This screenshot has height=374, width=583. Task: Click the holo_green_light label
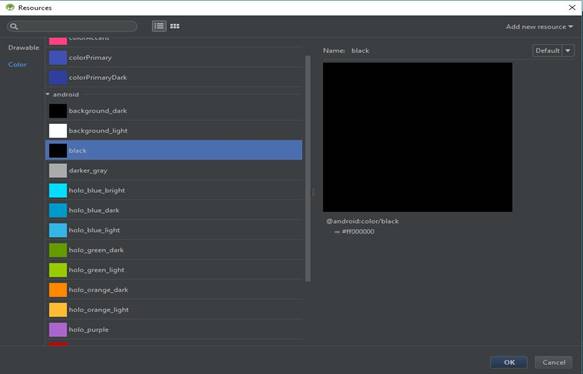[x=97, y=270]
